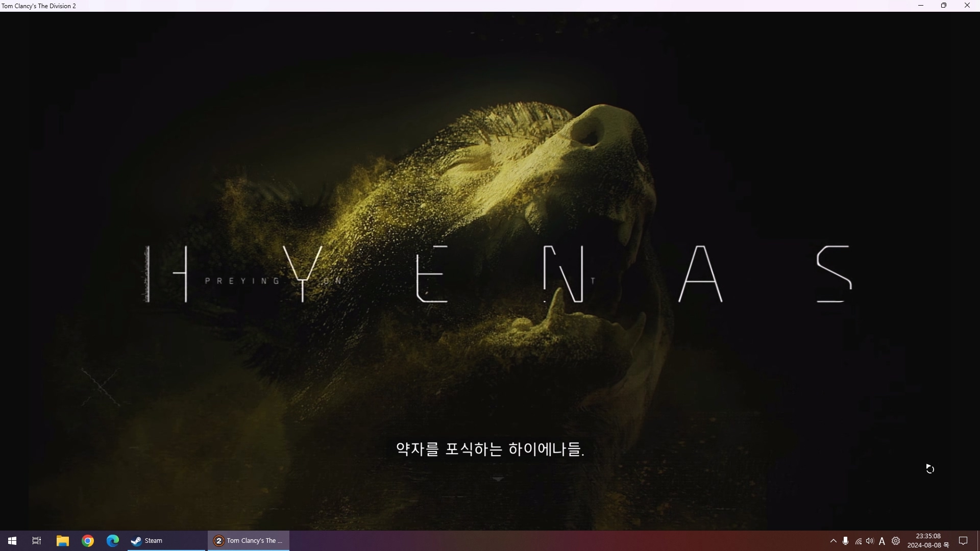Toggle the IME input mode 'A' indicator

pyautogui.click(x=882, y=541)
